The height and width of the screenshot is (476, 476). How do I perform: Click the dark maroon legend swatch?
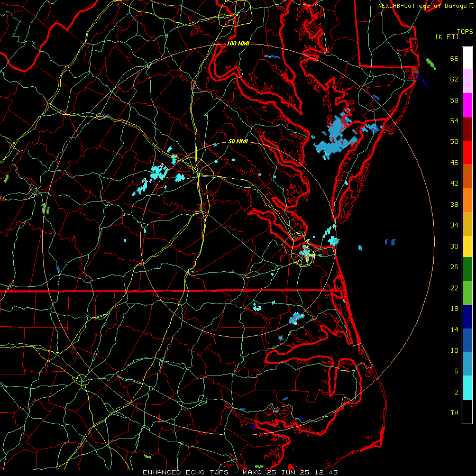tap(467, 129)
